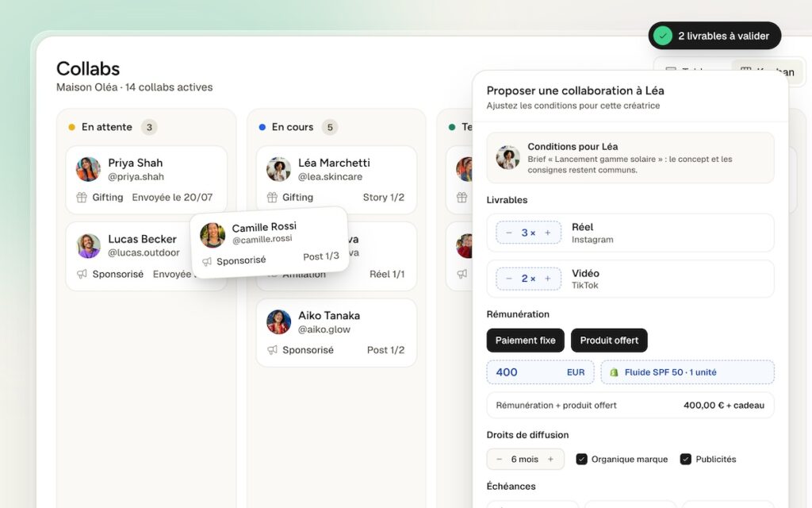Click the @aiko.glow handle
This screenshot has width=812, height=508.
click(x=324, y=329)
